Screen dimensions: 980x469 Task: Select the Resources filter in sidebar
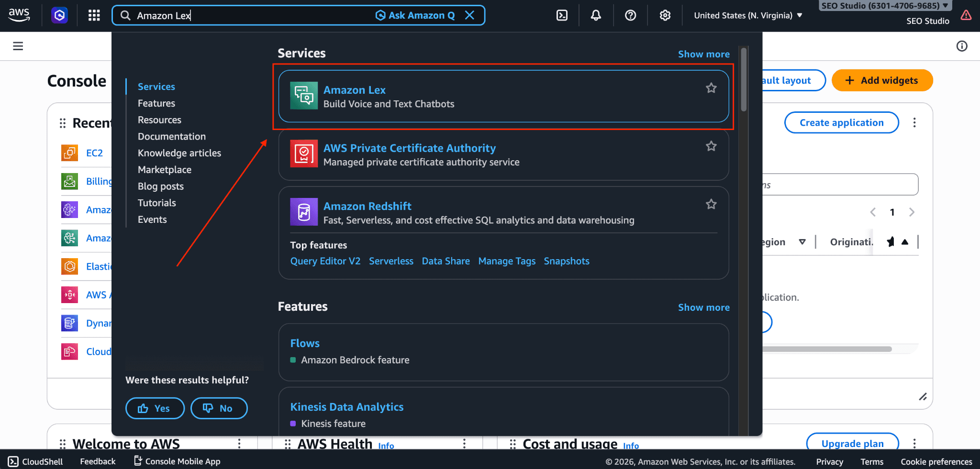pos(159,120)
